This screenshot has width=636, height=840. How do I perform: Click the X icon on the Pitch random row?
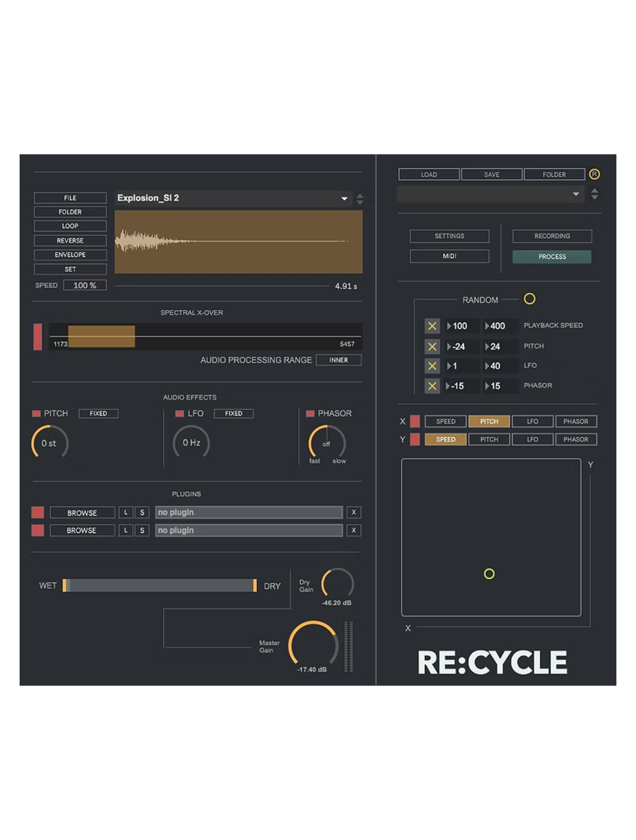[x=432, y=346]
